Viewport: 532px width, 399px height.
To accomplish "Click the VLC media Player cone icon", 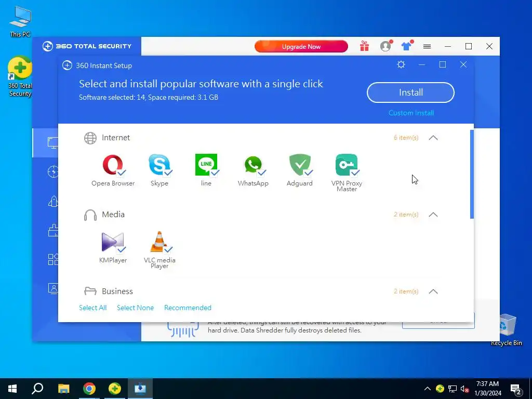I will (159, 242).
